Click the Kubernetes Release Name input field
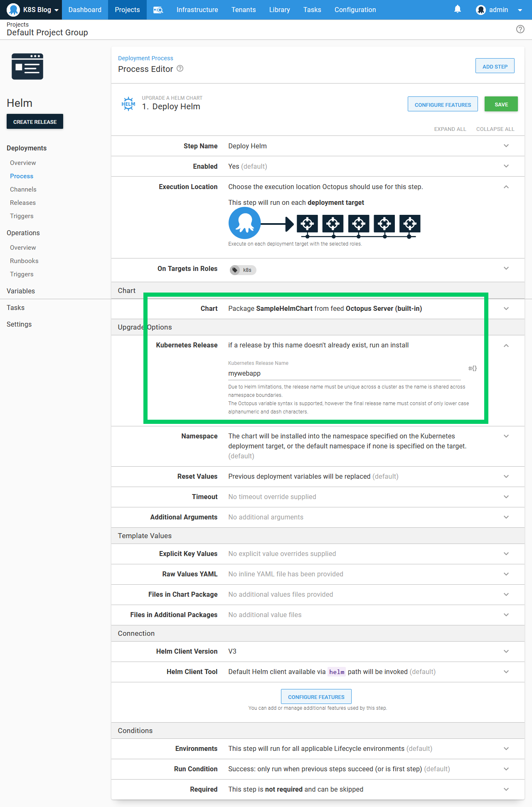 pyautogui.click(x=344, y=374)
